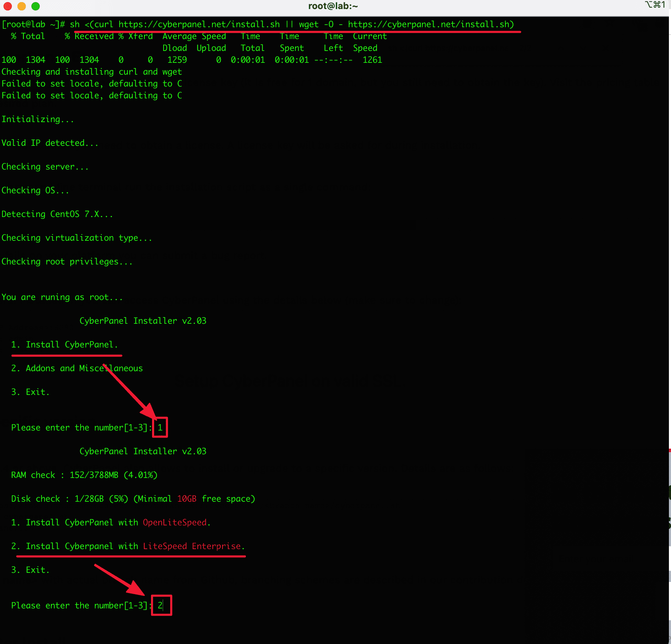Click the second 'CyberPanel Installer v2.03' heading
Image resolution: width=671 pixels, height=644 pixels.
pos(143,451)
